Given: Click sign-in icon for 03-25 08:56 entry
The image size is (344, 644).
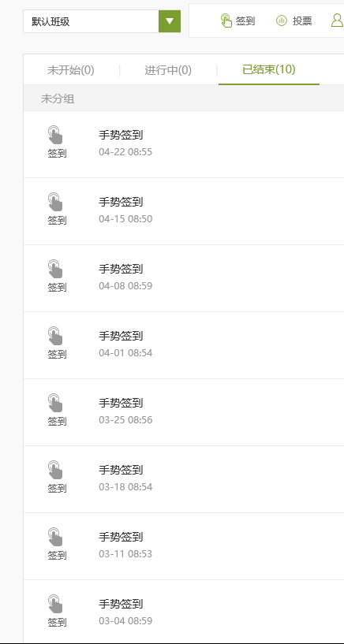Looking at the screenshot, I should point(55,403).
